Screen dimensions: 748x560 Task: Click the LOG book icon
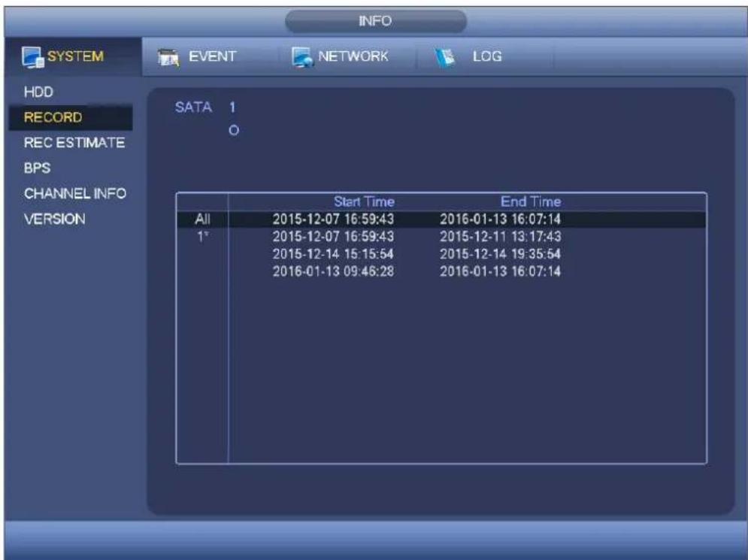pos(444,57)
